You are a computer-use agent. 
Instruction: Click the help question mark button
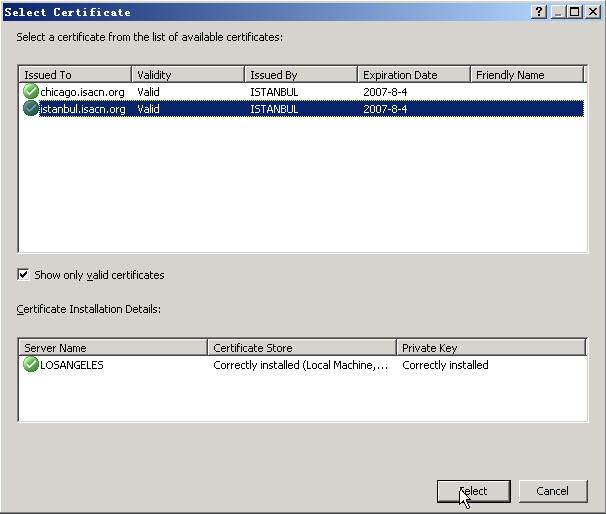pos(539,11)
